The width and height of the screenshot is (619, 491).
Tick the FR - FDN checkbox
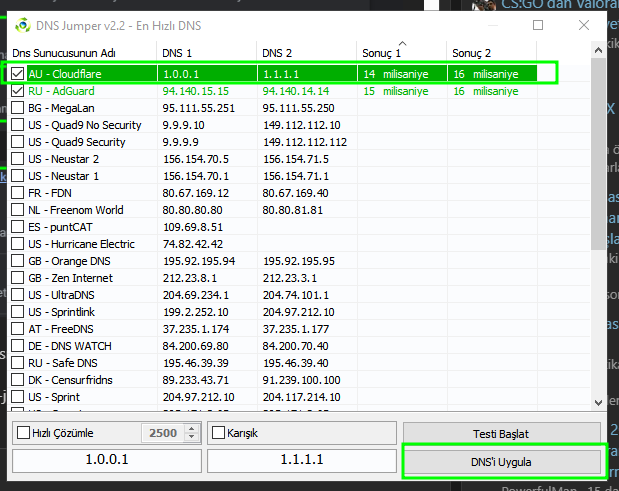point(17,193)
